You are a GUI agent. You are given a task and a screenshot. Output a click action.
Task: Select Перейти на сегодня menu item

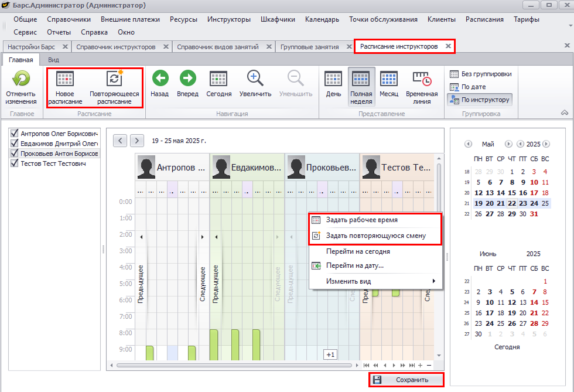tap(375, 251)
